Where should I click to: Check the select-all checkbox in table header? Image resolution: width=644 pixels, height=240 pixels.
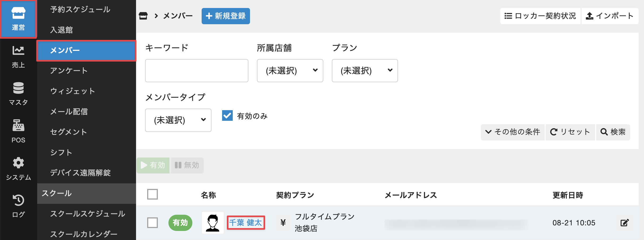coord(152,194)
